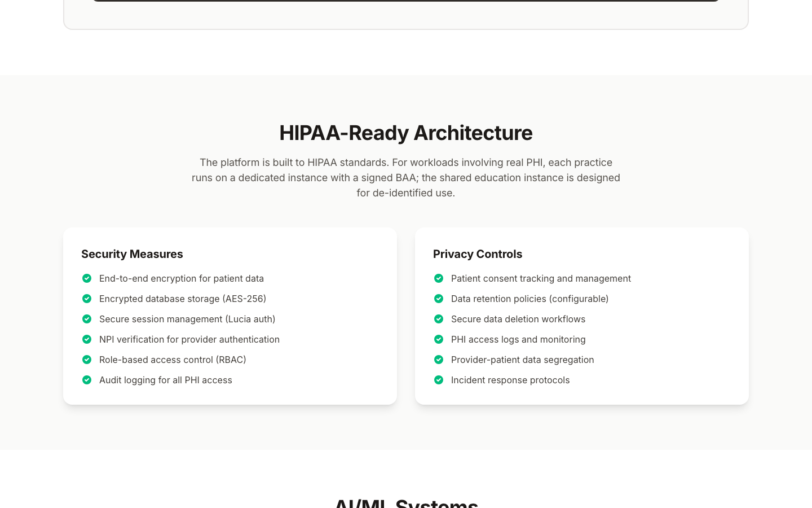The image size is (812, 508).
Task: Click the paragraph about HIPAA standards
Action: point(406,178)
